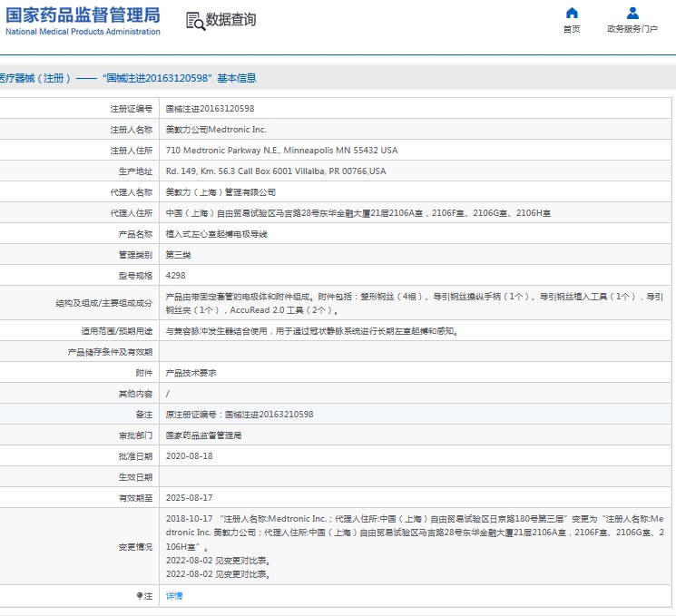Select registrant name 美敦力公司Medtronic Inc.
The height and width of the screenshot is (616, 676).
tap(216, 130)
